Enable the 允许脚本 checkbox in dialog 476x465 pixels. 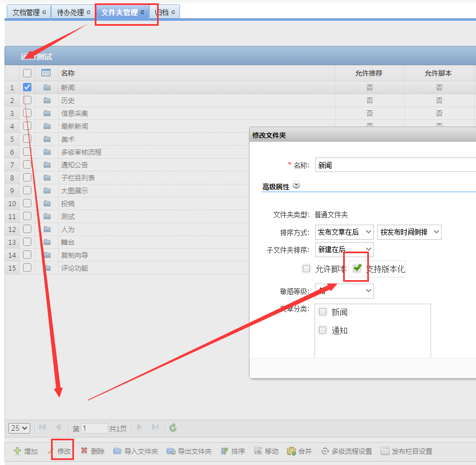pyautogui.click(x=306, y=269)
